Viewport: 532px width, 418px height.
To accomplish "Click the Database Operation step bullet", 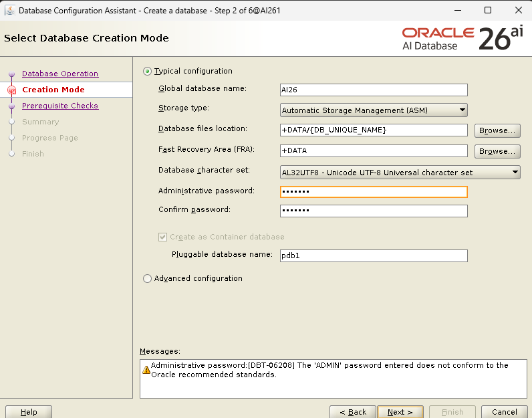I will click(x=11, y=74).
